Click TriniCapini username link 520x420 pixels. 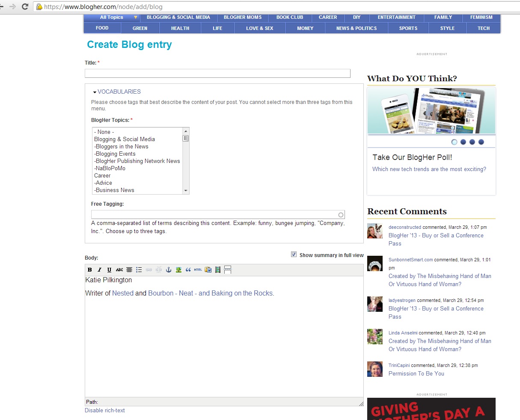click(399, 365)
